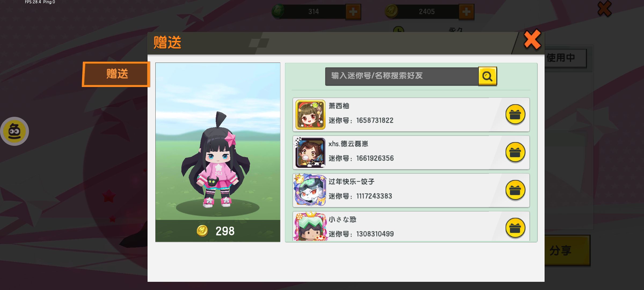The width and height of the screenshot is (644, 290).
Task: Select the 赠送 tab on the left
Action: 116,74
